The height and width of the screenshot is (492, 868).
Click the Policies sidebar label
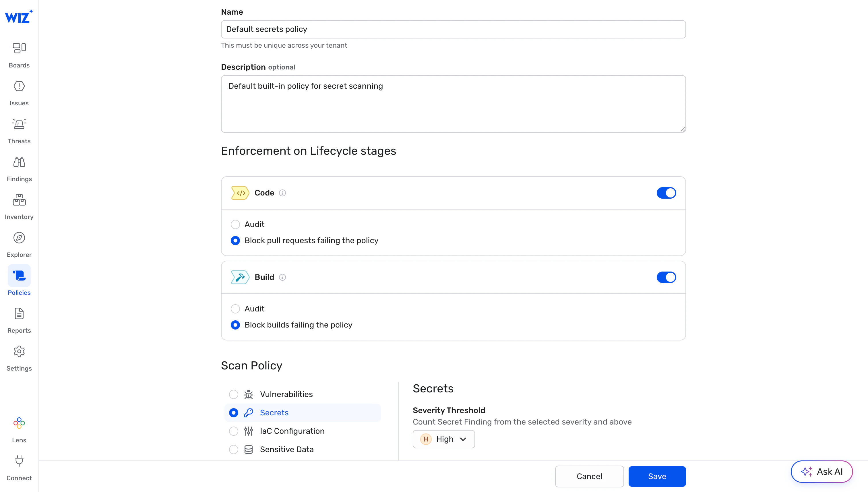pos(19,293)
